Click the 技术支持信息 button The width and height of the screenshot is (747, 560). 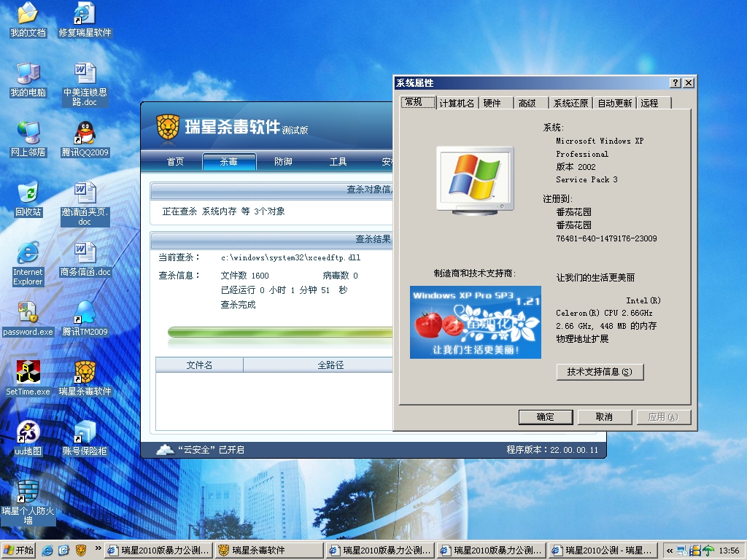point(600,372)
